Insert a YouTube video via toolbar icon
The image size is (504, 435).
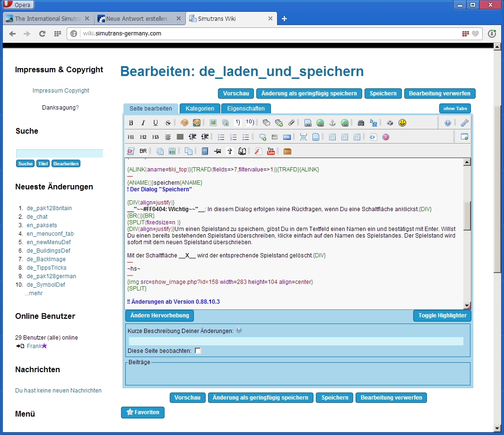[x=271, y=151]
